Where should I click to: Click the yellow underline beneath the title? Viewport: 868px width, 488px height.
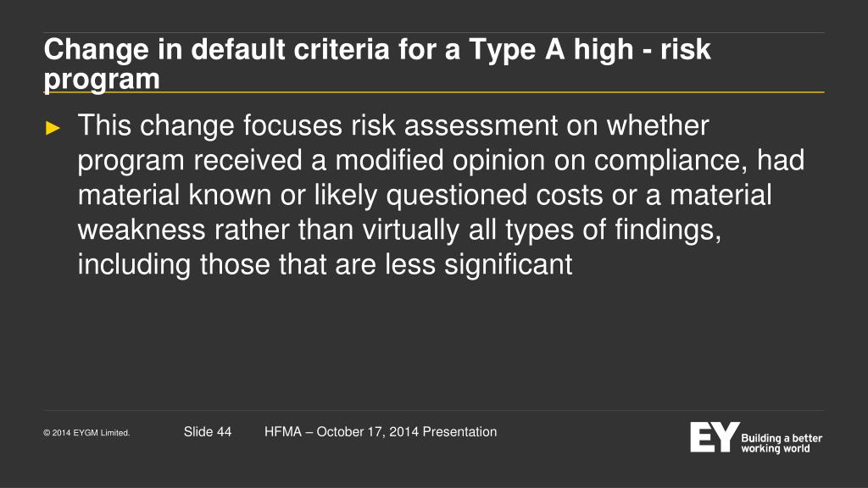click(x=433, y=91)
